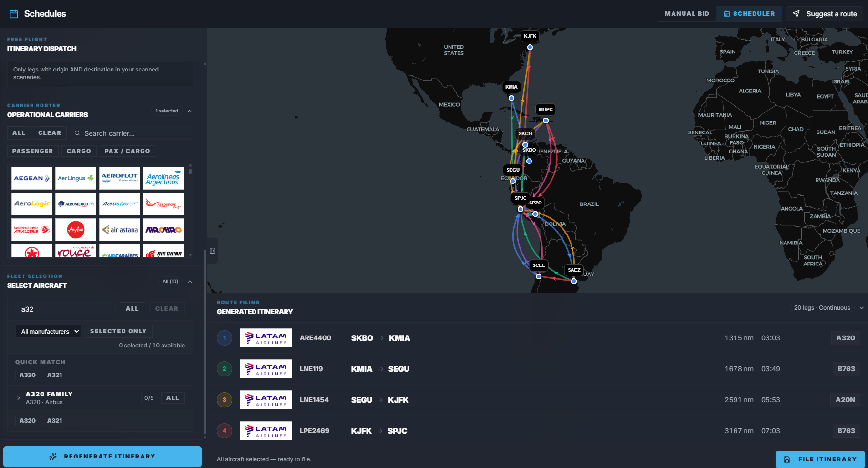Select ALL carriers in roster
Image resolution: width=868 pixels, height=468 pixels.
19,133
